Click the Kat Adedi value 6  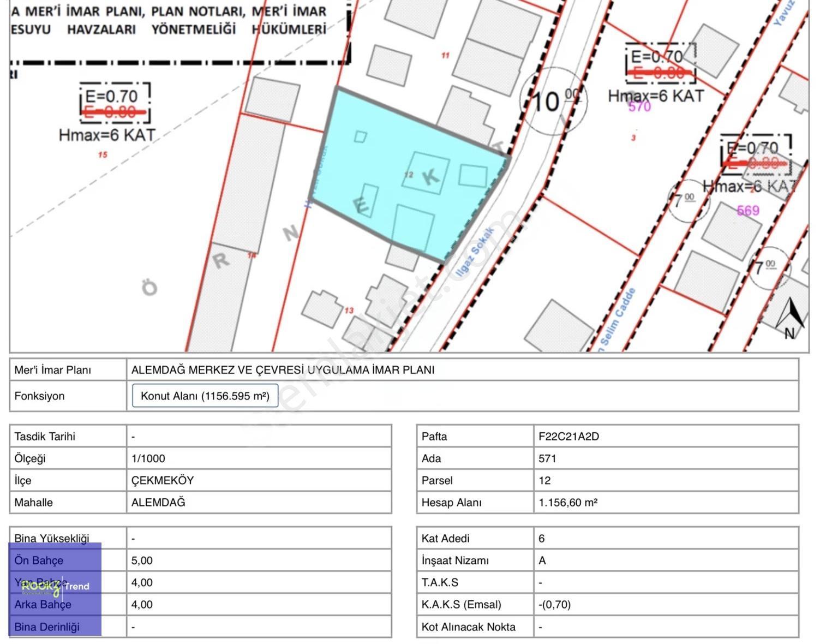tap(542, 538)
